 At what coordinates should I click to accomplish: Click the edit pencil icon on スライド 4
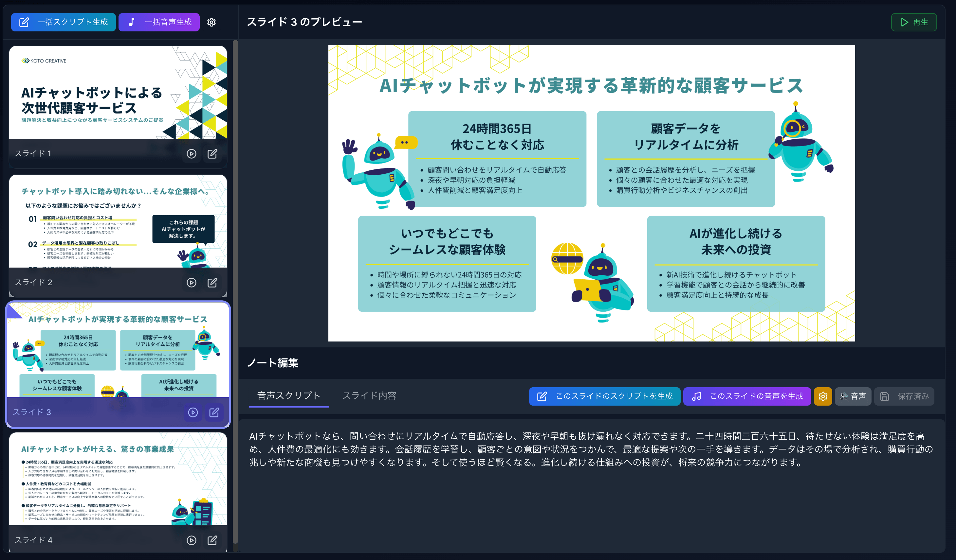[x=212, y=541]
